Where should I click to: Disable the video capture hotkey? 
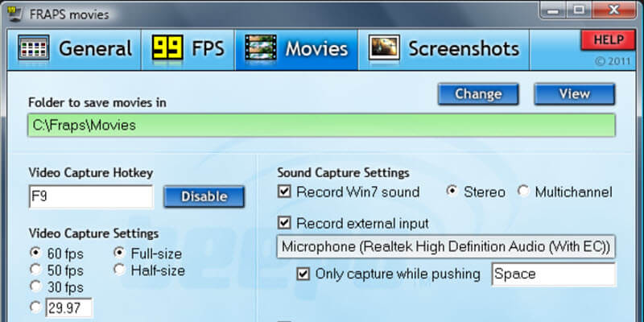point(204,196)
